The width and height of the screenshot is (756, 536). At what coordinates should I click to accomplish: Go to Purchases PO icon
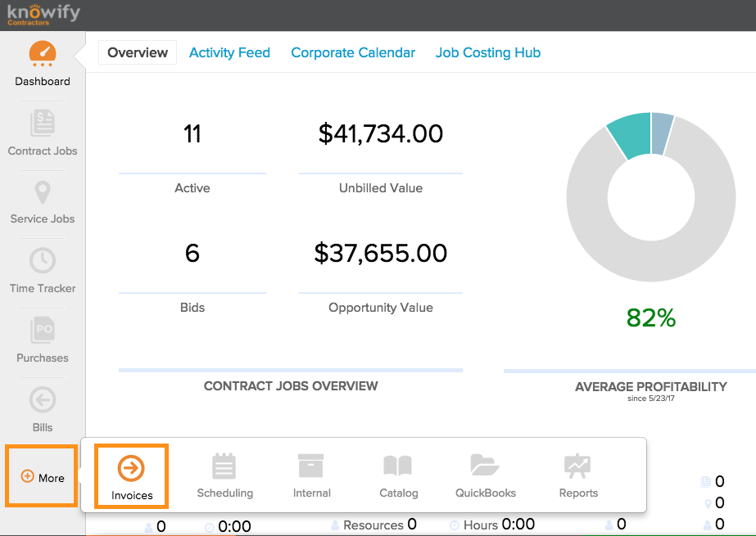click(43, 330)
